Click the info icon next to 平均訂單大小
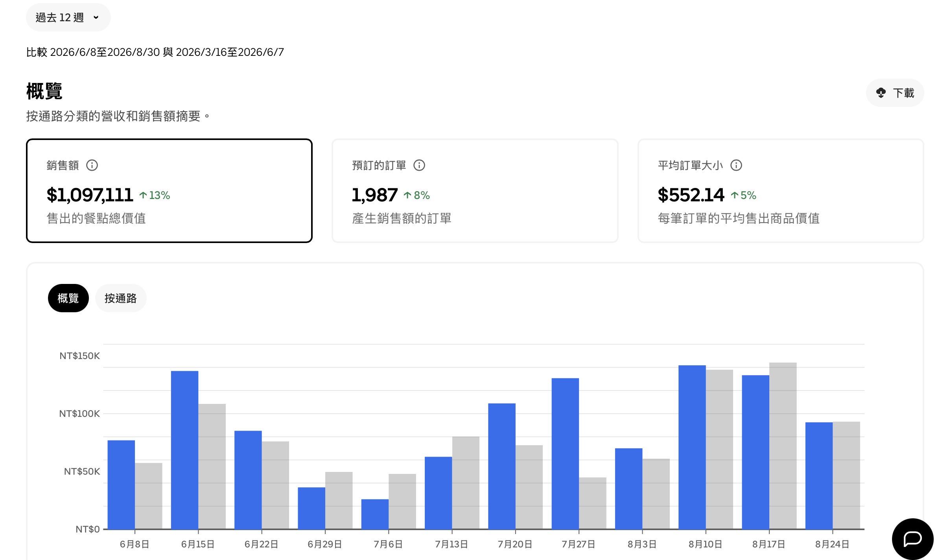The width and height of the screenshot is (940, 560). (x=736, y=165)
